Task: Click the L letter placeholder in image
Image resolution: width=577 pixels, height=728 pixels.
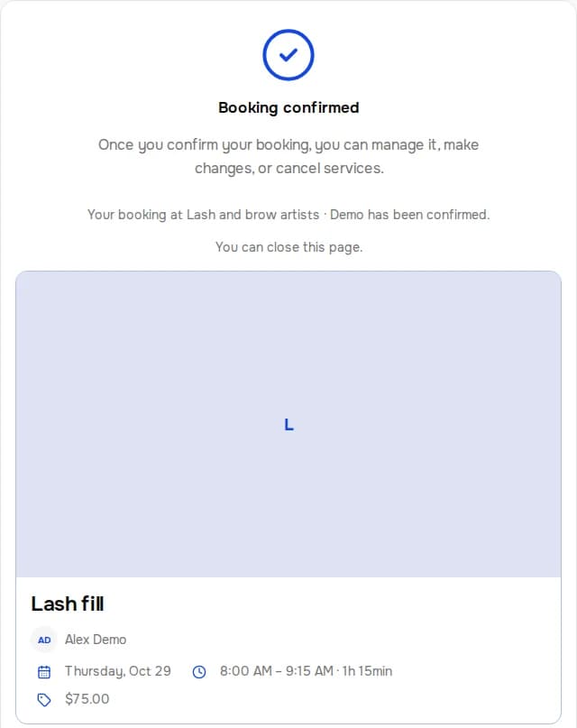Action: (x=288, y=424)
